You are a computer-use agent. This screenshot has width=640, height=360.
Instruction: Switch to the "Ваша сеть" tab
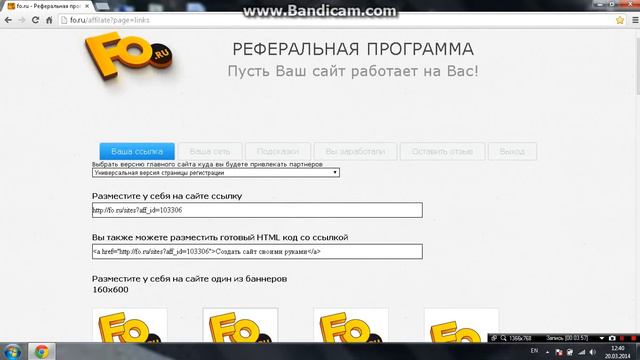click(210, 151)
